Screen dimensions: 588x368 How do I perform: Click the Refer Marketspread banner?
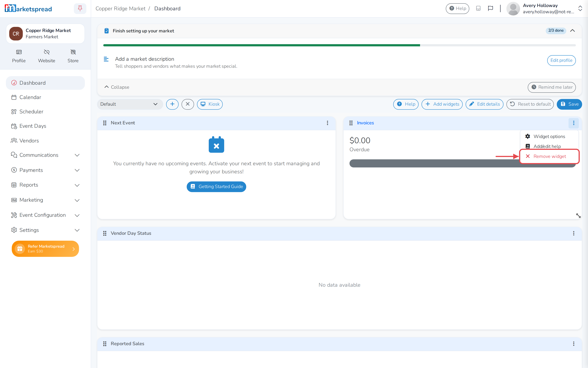point(45,249)
